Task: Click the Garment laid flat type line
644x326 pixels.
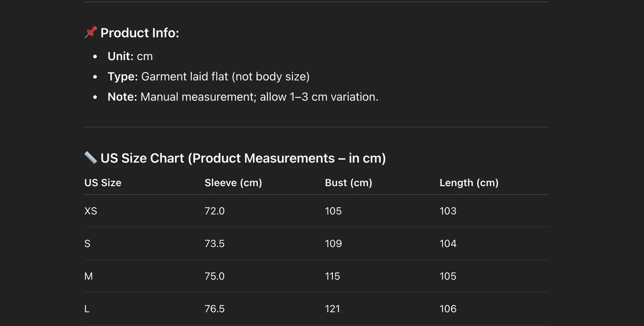Action: tap(209, 77)
